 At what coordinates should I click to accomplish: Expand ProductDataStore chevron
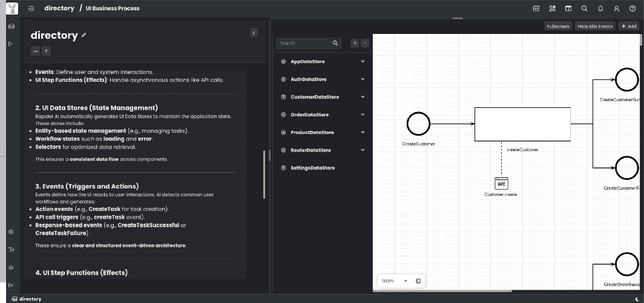tap(363, 132)
